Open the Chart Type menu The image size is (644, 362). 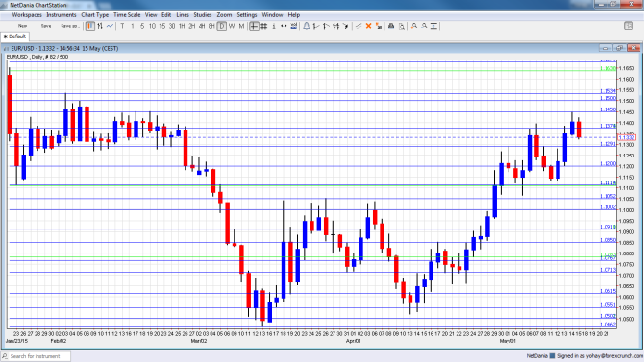tap(95, 15)
